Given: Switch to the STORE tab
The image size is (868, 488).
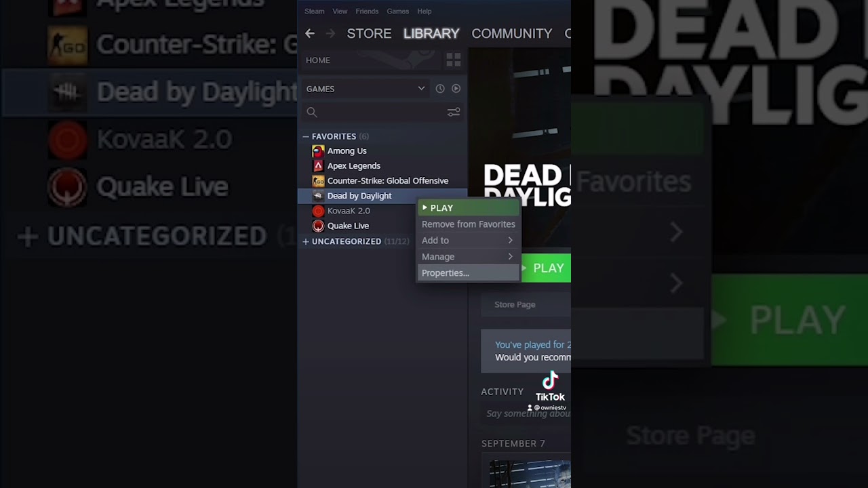Looking at the screenshot, I should pos(369,33).
